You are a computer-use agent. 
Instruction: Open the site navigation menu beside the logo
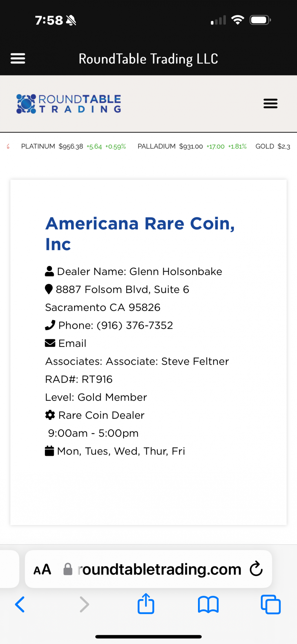tap(270, 103)
